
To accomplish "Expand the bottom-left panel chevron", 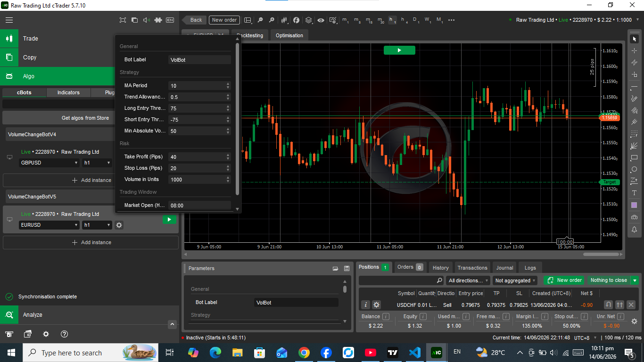I will 173,324.
